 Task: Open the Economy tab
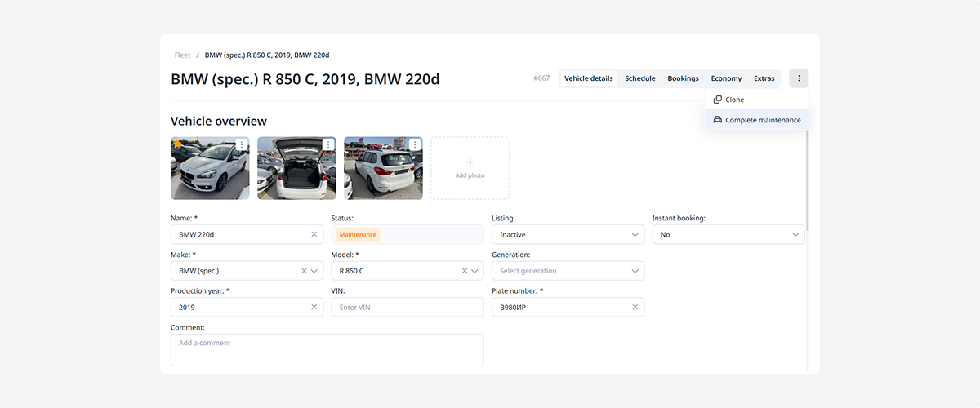[x=726, y=78]
